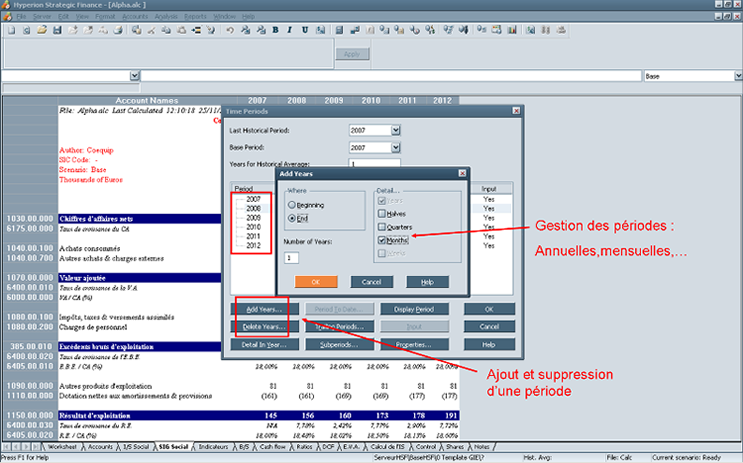Open the Format menu
The image size is (743, 463).
point(105,17)
